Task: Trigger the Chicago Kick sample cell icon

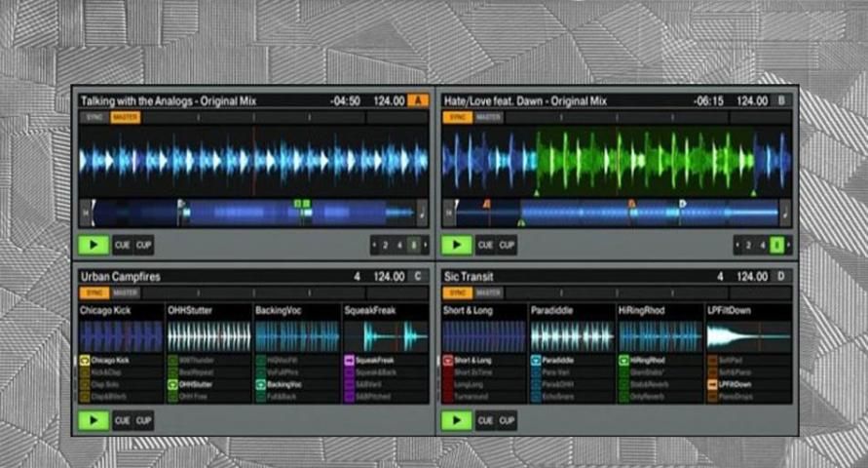Action: (85, 360)
